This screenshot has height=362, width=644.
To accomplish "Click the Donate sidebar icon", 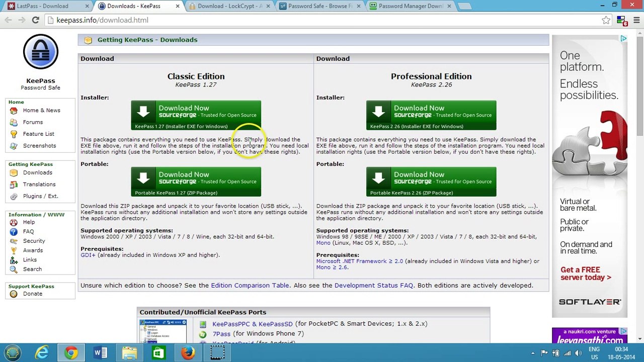I will [14, 294].
